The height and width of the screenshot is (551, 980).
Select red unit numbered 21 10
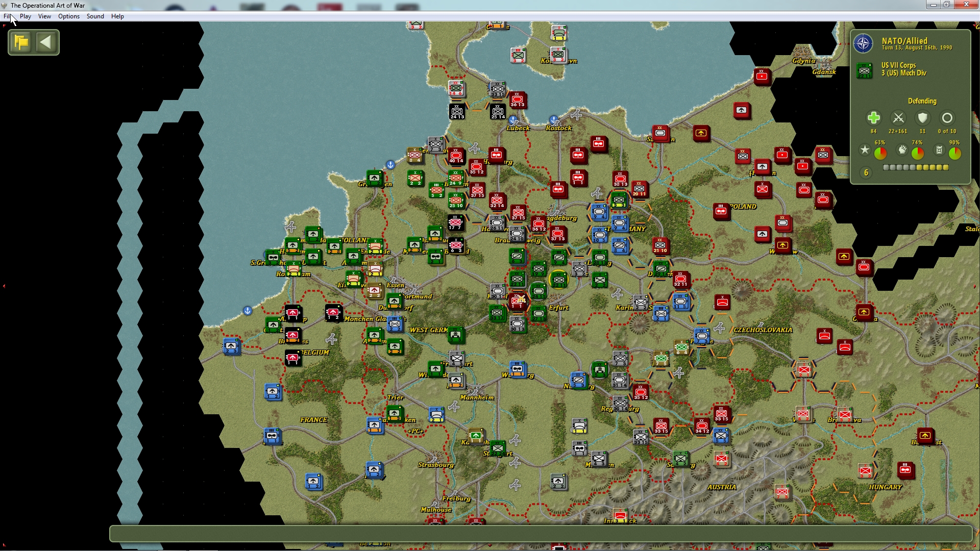tap(660, 246)
